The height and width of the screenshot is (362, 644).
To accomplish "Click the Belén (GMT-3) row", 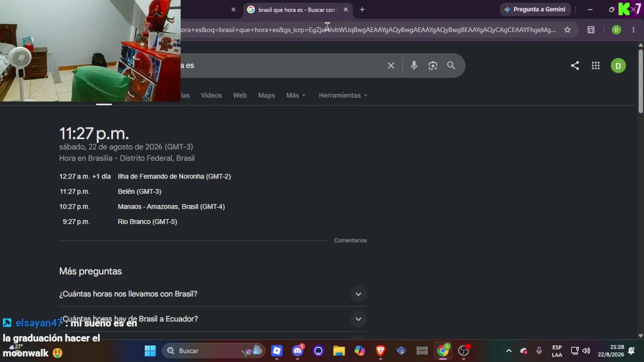I will click(x=110, y=192).
